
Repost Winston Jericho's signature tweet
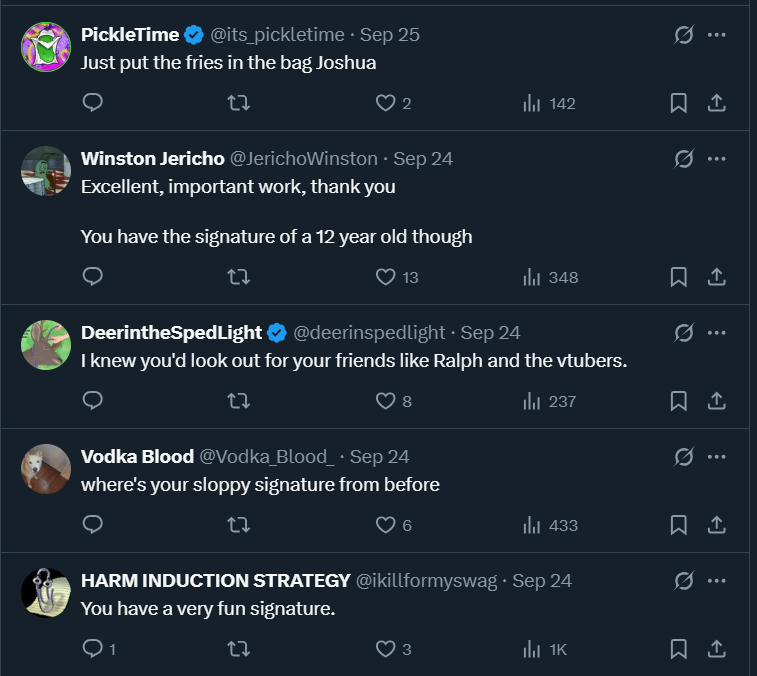tap(239, 277)
